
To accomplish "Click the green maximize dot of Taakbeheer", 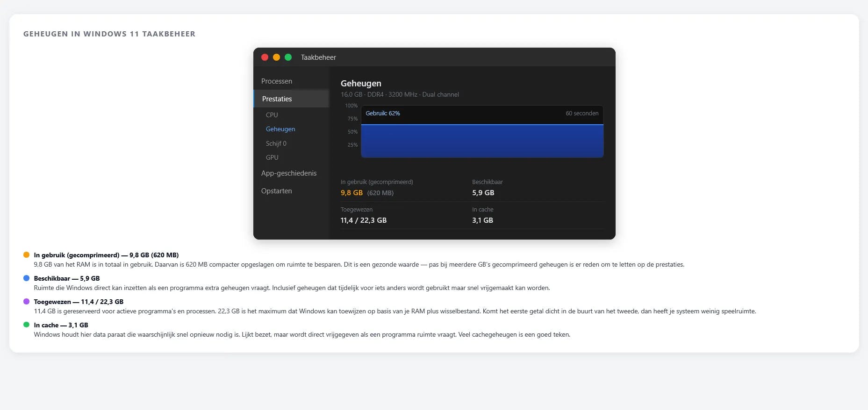I will click(x=288, y=57).
